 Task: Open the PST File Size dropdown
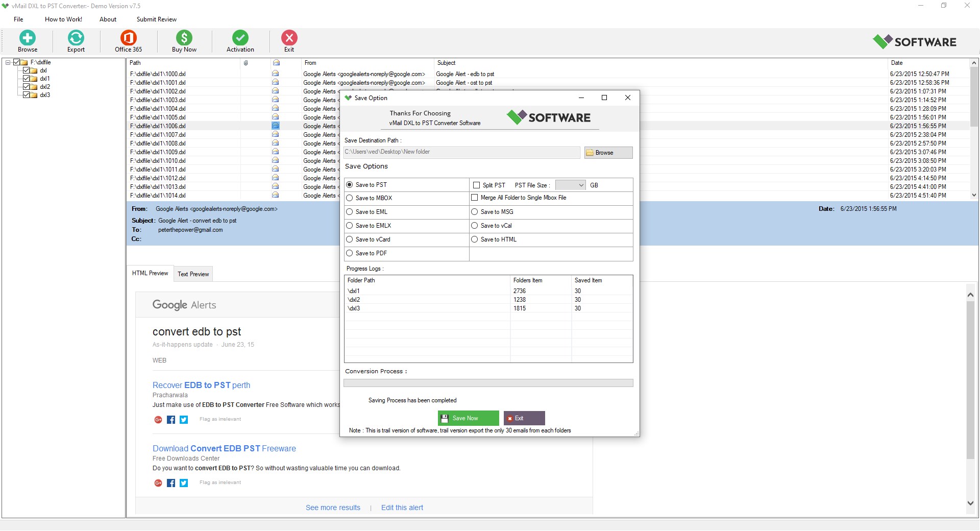(570, 185)
